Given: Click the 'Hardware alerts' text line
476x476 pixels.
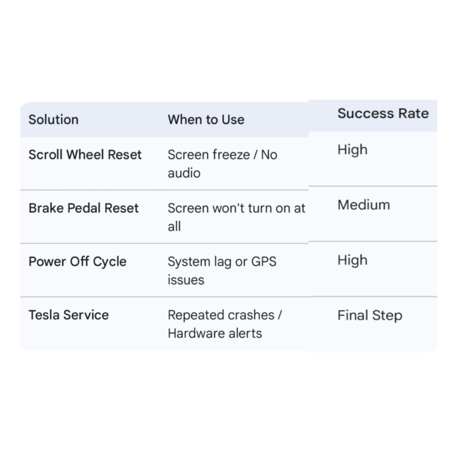Looking at the screenshot, I should tap(215, 333).
